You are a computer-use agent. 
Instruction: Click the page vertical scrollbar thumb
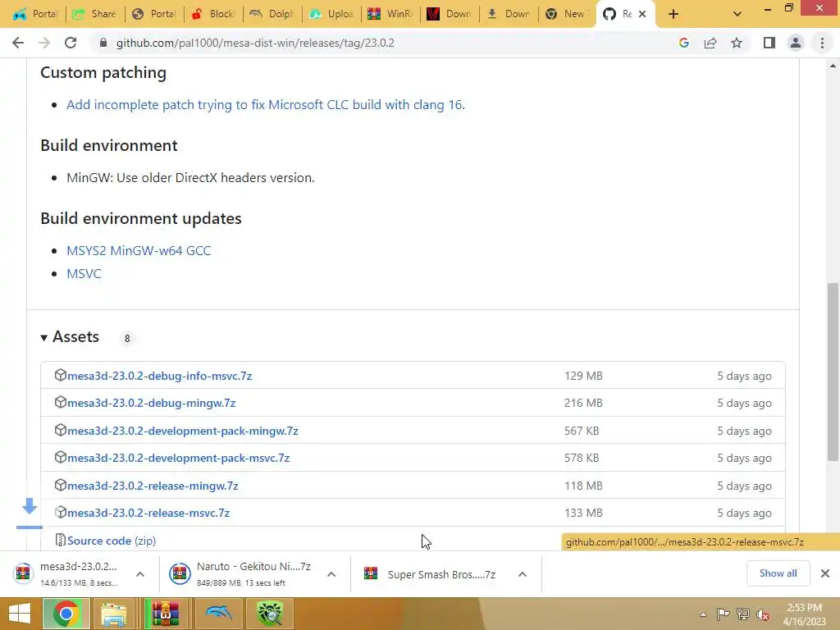(833, 372)
